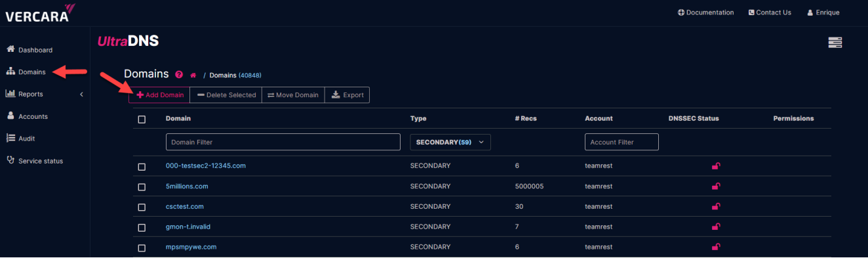Click the home breadcrumb icon
Screen dimensions: 868x258
click(x=193, y=75)
